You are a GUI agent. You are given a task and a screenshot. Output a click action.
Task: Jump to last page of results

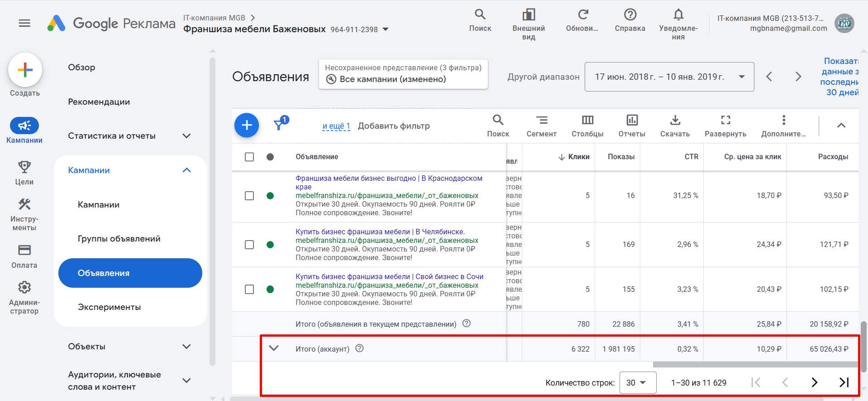(x=844, y=382)
